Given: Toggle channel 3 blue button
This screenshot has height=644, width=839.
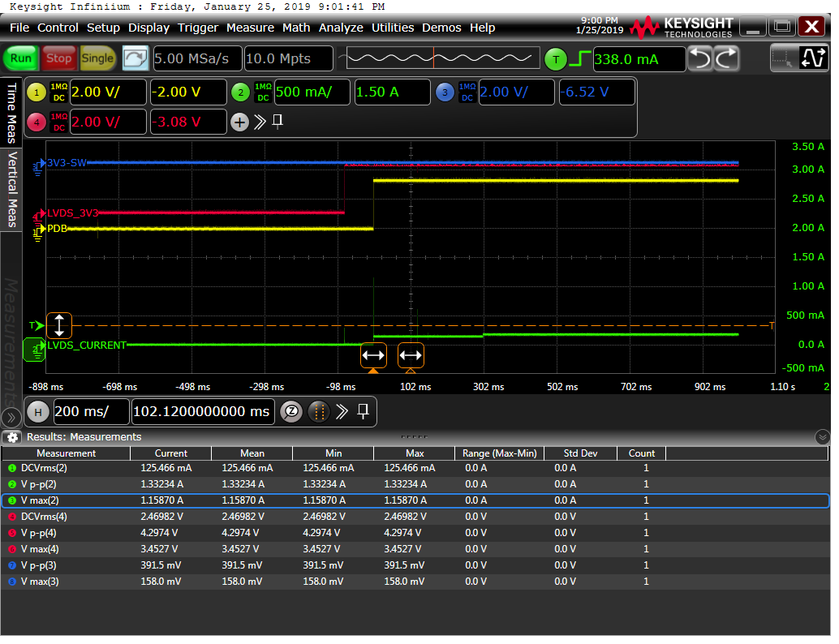Looking at the screenshot, I should pyautogui.click(x=445, y=92).
